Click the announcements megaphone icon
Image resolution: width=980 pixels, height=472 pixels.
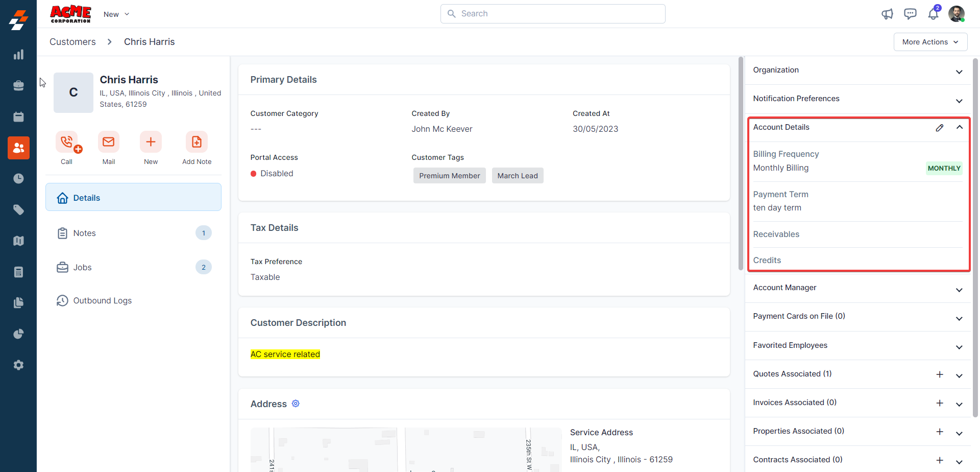point(887,14)
